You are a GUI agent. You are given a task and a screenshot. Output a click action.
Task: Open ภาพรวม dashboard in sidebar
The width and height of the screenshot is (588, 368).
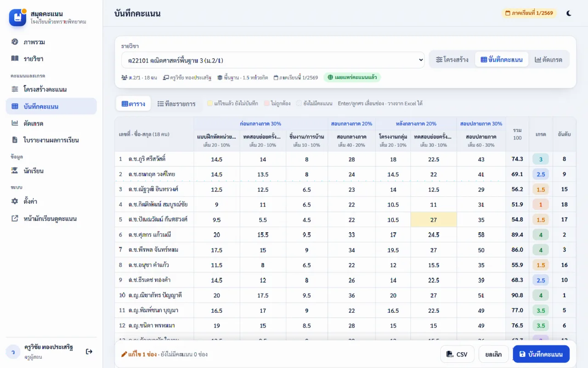[51, 42]
